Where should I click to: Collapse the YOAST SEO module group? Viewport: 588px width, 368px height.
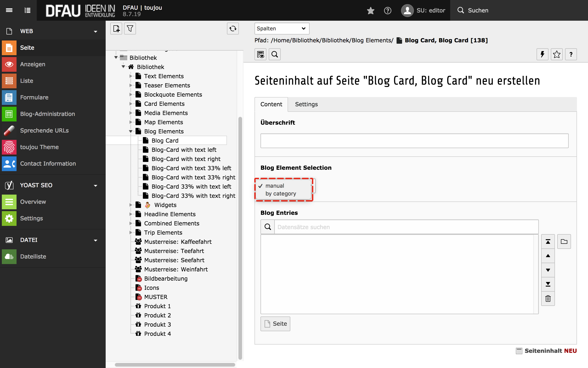(x=96, y=186)
